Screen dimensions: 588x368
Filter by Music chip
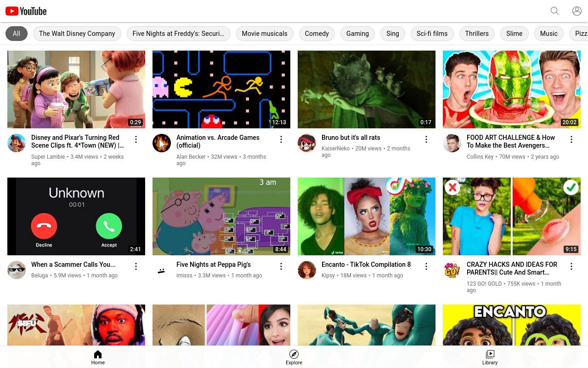tap(549, 34)
